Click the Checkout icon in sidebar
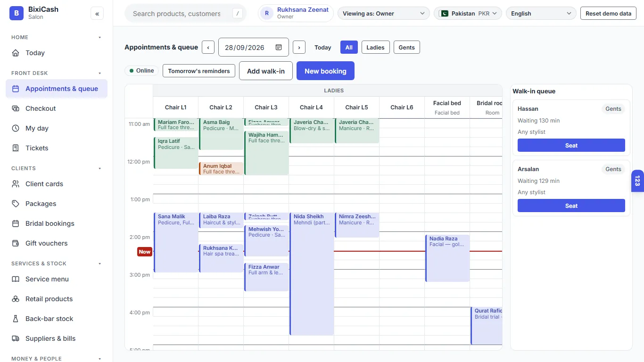This screenshot has height=362, width=644. click(x=16, y=108)
